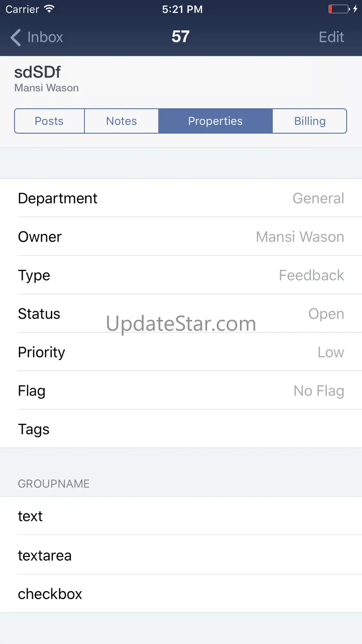The width and height of the screenshot is (362, 644).
Task: Tap the text custom field row
Action: (181, 516)
